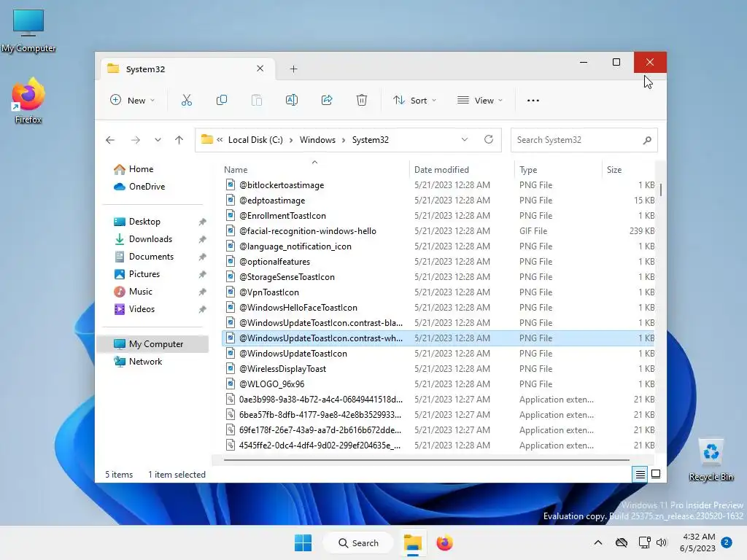Open the Sort dropdown menu
The height and width of the screenshot is (560, 747).
414,100
